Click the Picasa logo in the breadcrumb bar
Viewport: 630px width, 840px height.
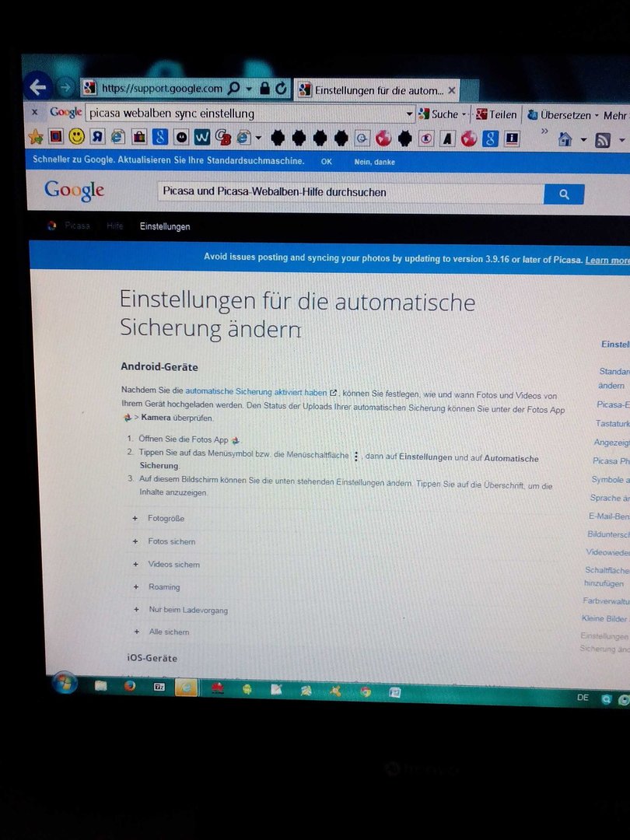point(51,226)
